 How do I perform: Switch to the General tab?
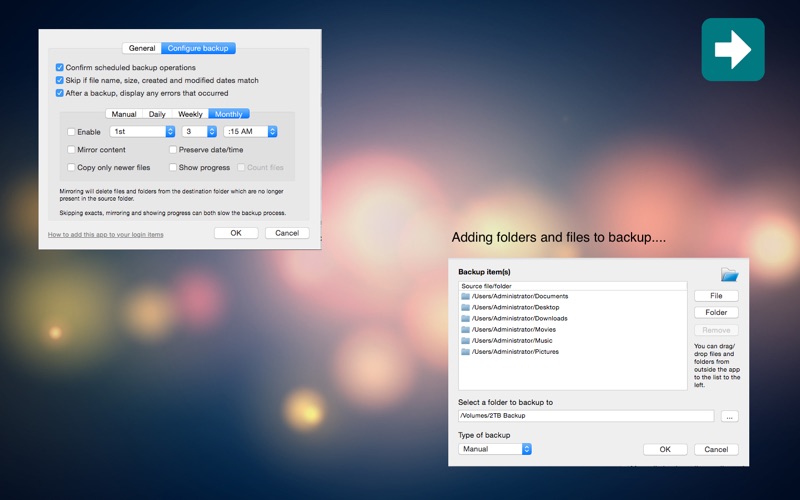142,48
